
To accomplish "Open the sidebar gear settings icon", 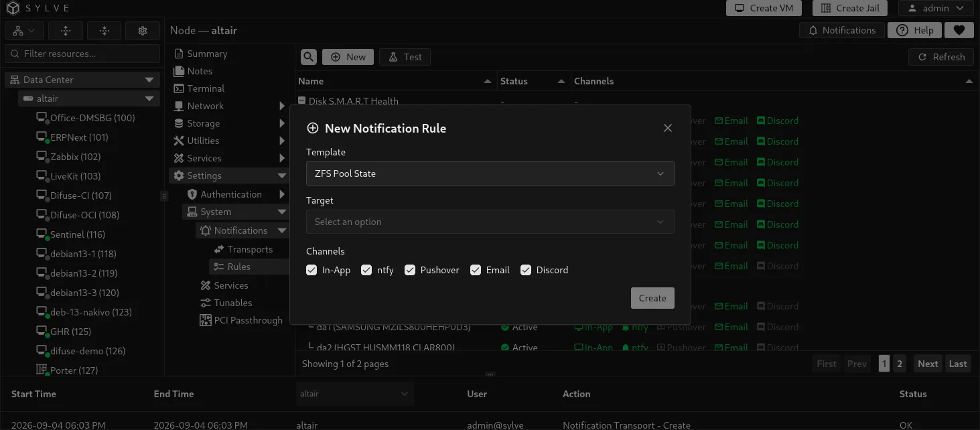I will click(143, 31).
